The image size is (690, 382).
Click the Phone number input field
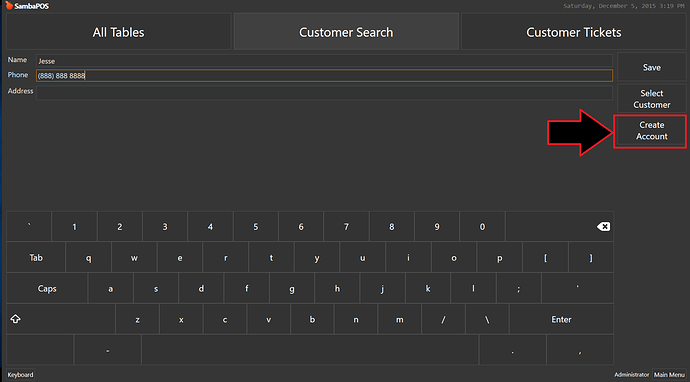pyautogui.click(x=324, y=75)
